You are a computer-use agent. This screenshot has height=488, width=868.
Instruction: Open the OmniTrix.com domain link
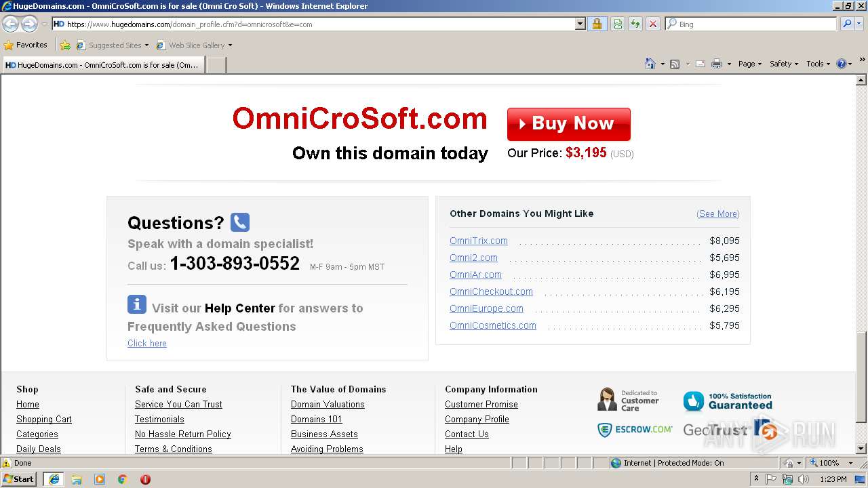tap(479, 241)
